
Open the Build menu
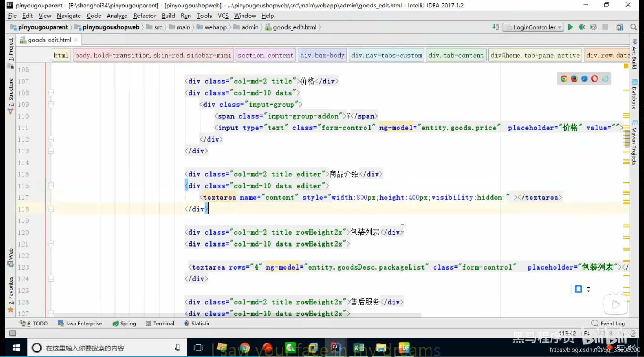tap(168, 16)
